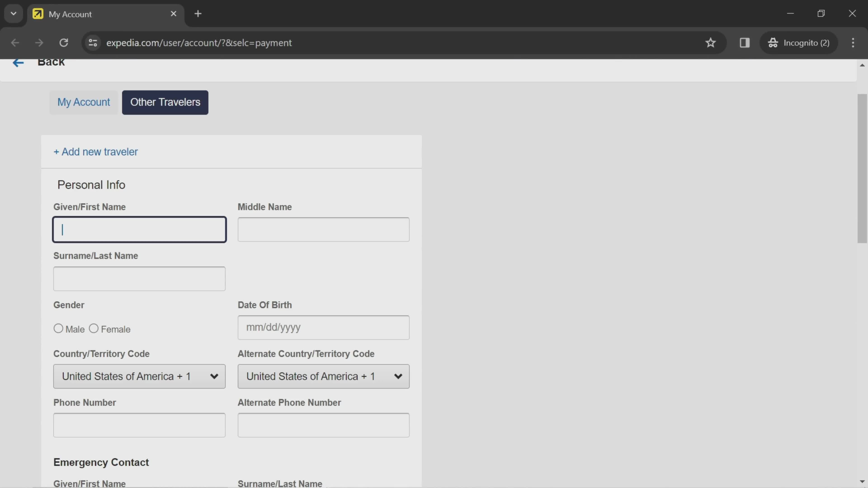This screenshot has width=868, height=488.
Task: Click the Emergency Contact heading
Action: tap(101, 462)
